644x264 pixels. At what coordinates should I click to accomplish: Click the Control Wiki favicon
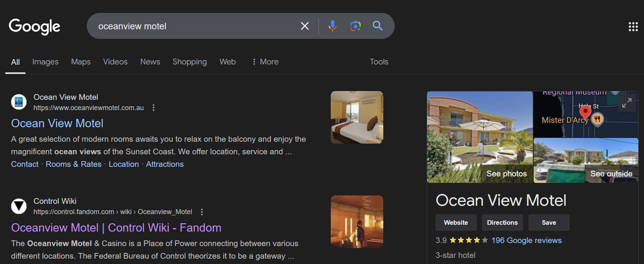(19, 206)
